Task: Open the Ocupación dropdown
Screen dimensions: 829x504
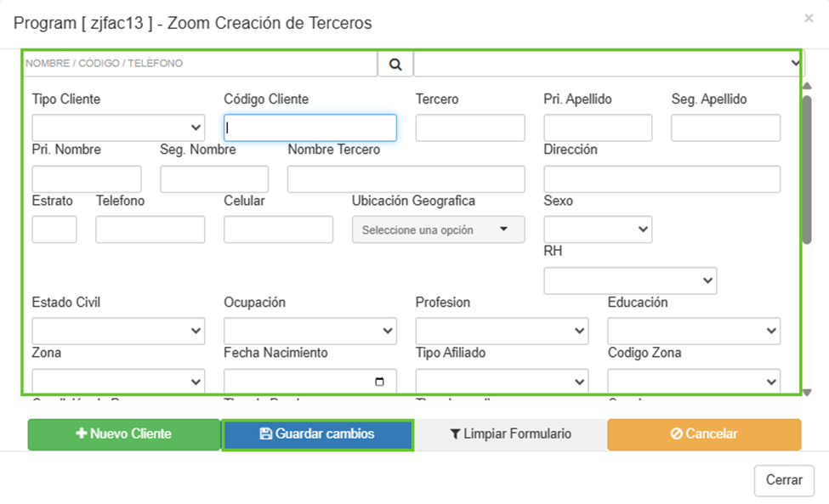Action: point(309,331)
